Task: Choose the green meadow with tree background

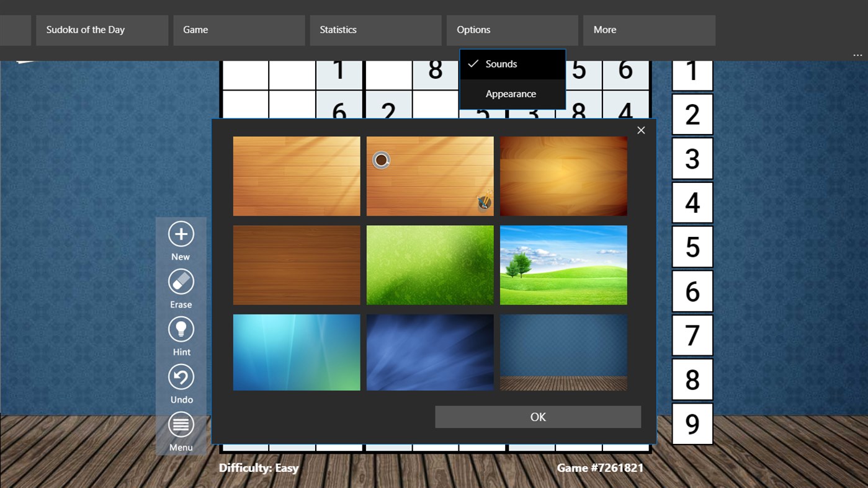Action: point(563,265)
